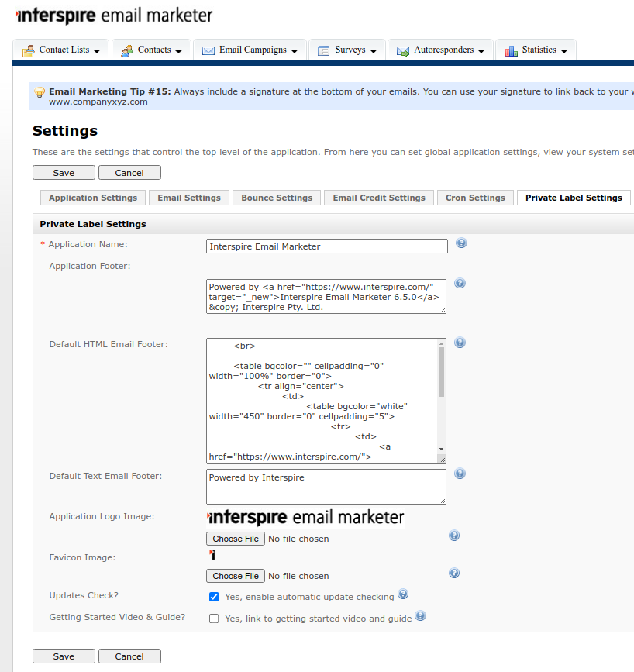Click the application logo preview image
Viewport: 634px width, 672px height.
[305, 518]
